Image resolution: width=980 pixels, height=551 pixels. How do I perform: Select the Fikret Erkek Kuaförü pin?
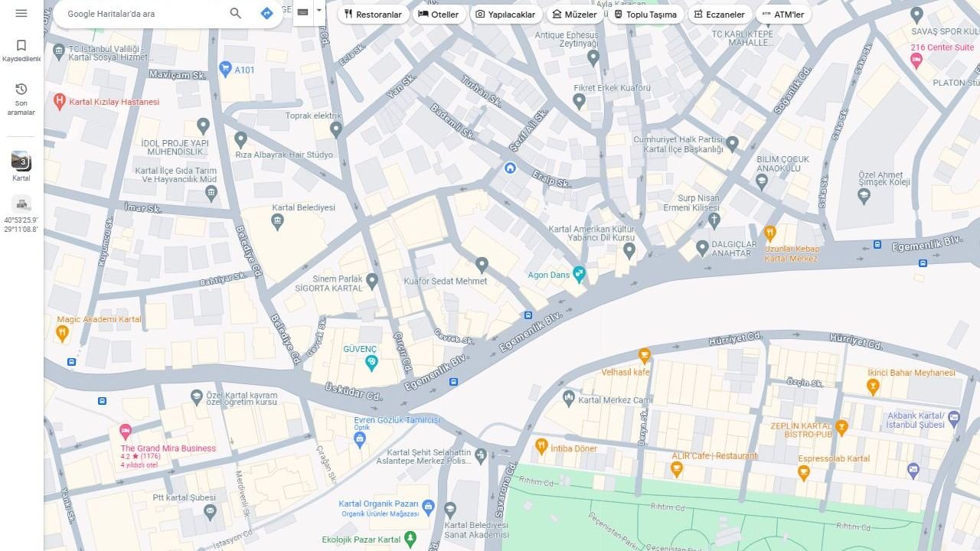(580, 101)
